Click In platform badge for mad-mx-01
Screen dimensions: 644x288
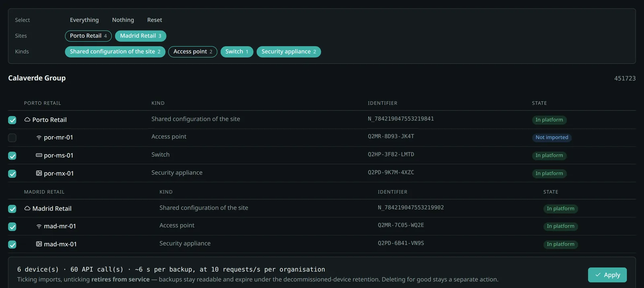[x=560, y=244]
